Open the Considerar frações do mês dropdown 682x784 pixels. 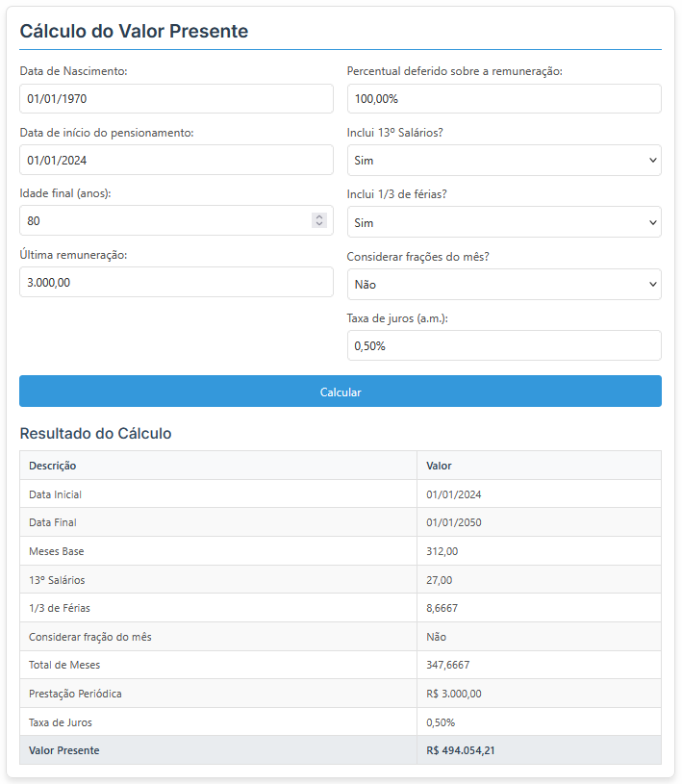coord(503,284)
